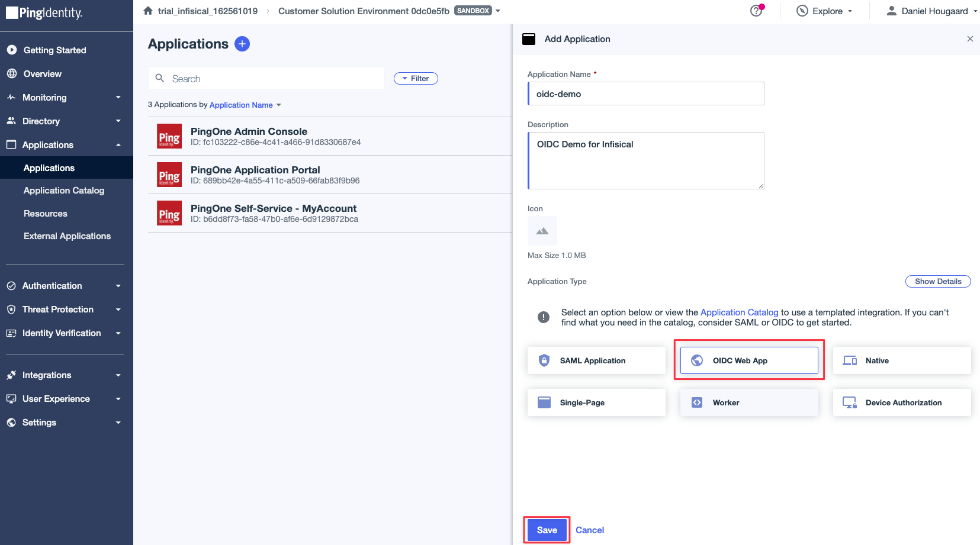Open Getting Started in sidebar
The image size is (980, 545).
66,50
